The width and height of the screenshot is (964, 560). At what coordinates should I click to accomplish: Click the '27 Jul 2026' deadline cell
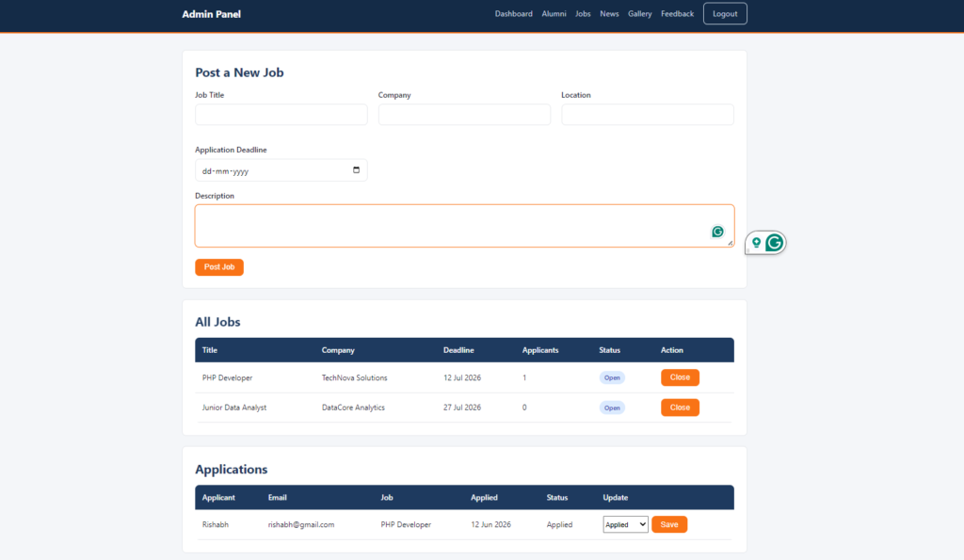pos(462,408)
